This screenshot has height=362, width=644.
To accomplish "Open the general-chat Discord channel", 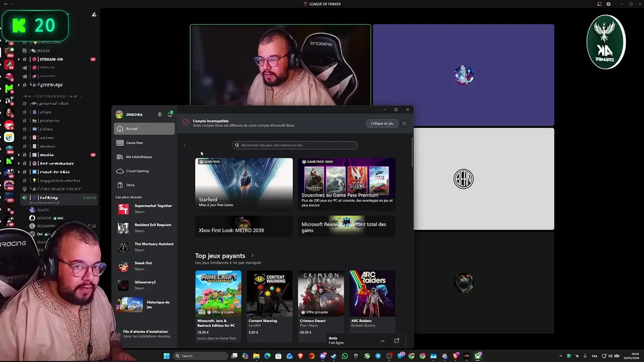I will 59,104.
